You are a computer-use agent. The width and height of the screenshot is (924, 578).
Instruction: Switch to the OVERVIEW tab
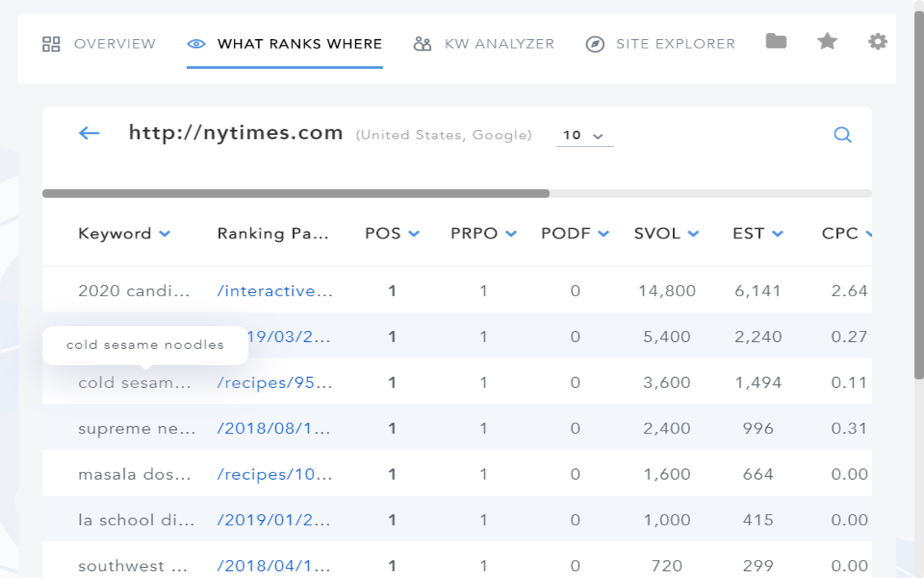(x=116, y=43)
